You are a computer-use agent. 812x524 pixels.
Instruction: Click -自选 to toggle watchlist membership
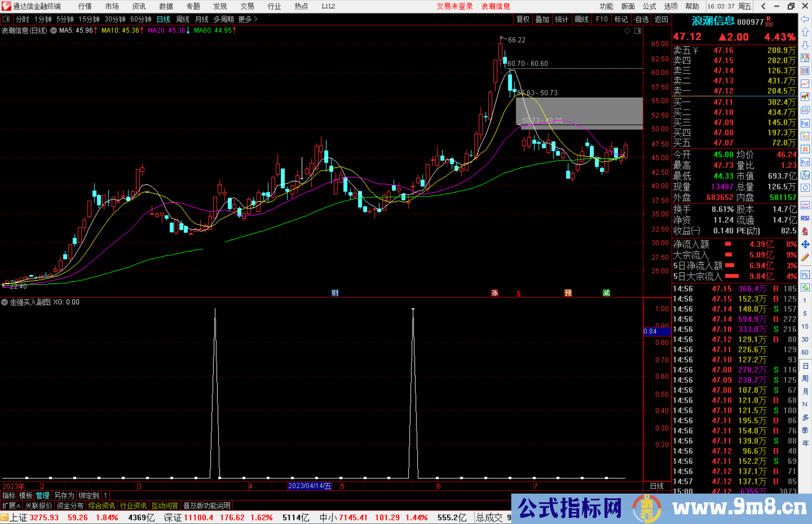[x=641, y=19]
